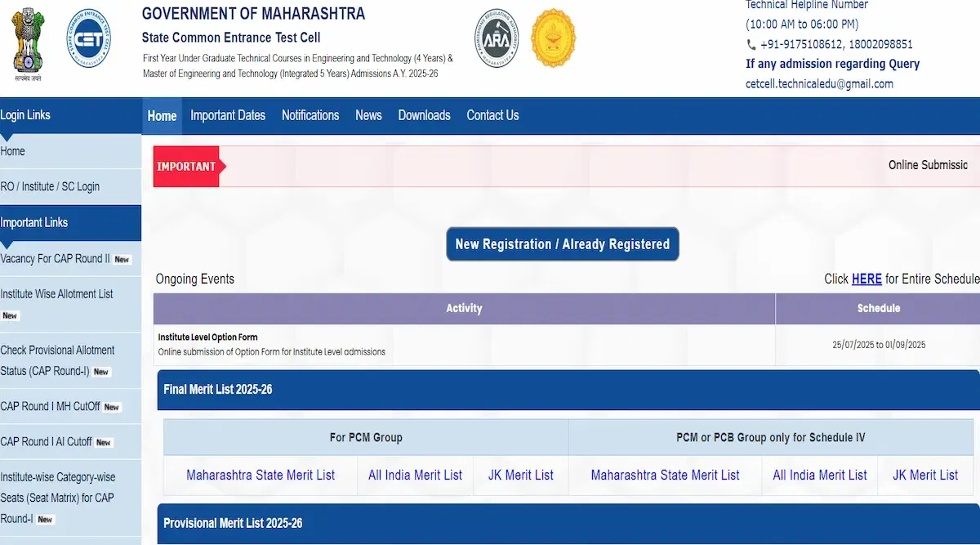Open Institute Wise Allotment List link

(57, 293)
